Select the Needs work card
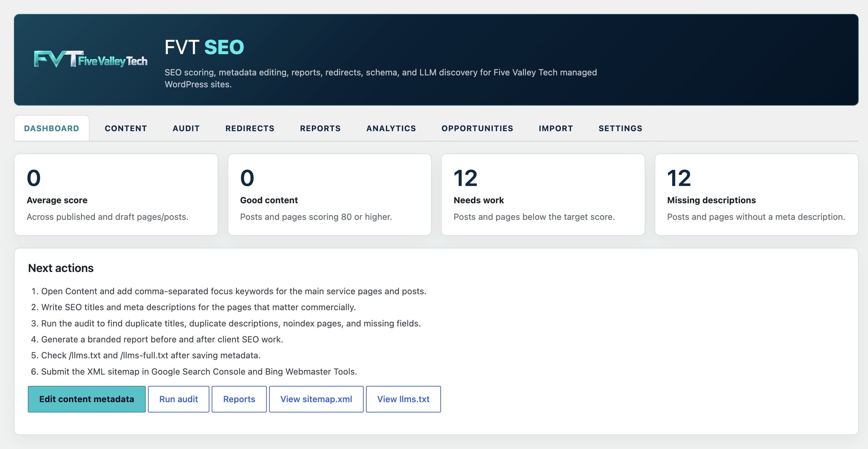The height and width of the screenshot is (449, 868). click(543, 195)
